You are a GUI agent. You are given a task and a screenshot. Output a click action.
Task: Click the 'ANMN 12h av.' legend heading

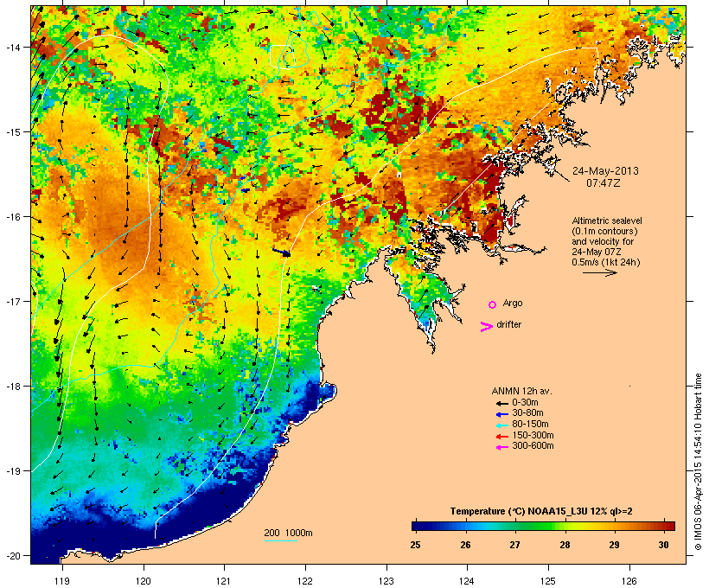tap(521, 391)
